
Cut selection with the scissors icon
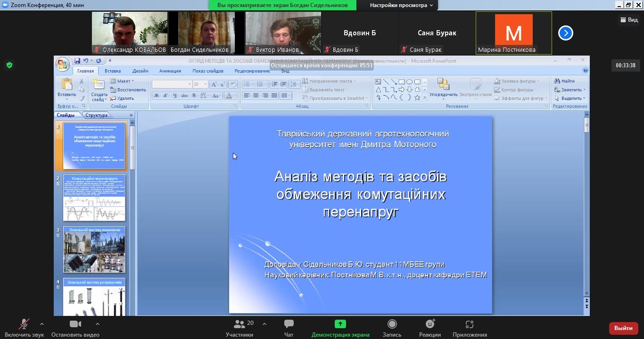pyautogui.click(x=81, y=81)
